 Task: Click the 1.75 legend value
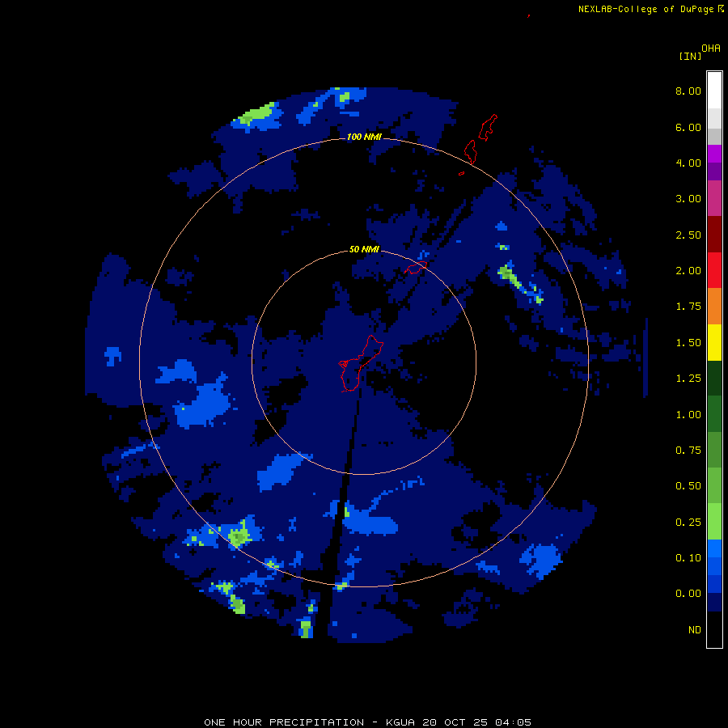pos(688,307)
